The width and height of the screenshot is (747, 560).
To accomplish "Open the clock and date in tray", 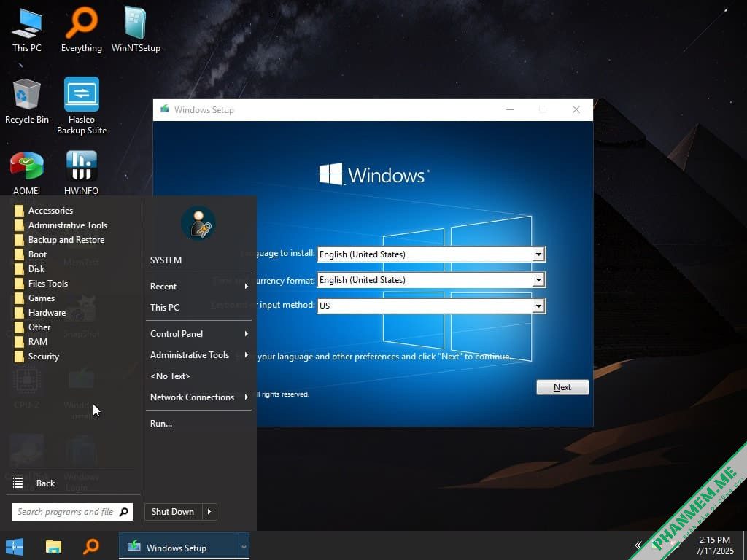I will [x=715, y=545].
